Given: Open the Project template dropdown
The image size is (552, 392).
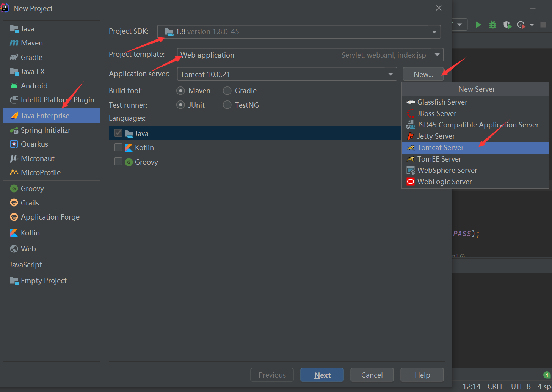Looking at the screenshot, I should click(310, 55).
